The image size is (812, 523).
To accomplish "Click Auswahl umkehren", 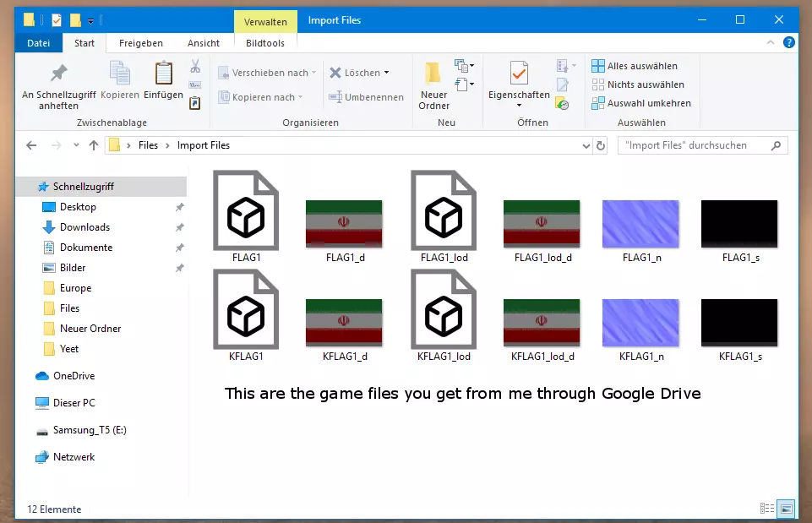I will (x=641, y=103).
